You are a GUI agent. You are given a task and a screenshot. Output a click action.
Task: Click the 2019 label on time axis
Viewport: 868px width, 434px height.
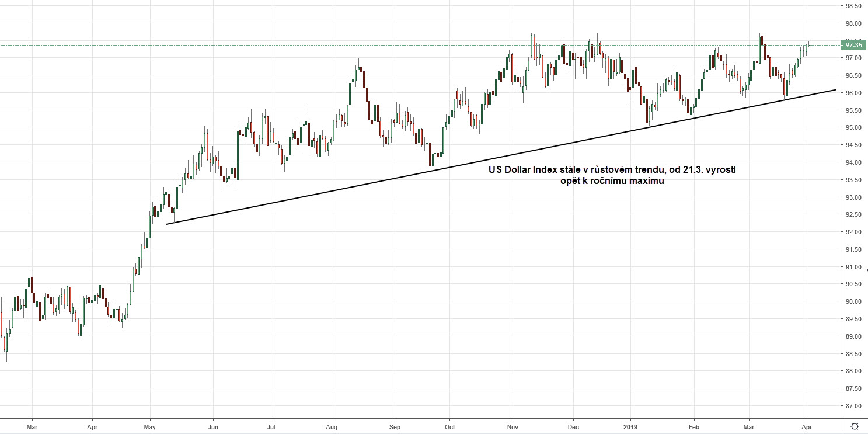(630, 426)
